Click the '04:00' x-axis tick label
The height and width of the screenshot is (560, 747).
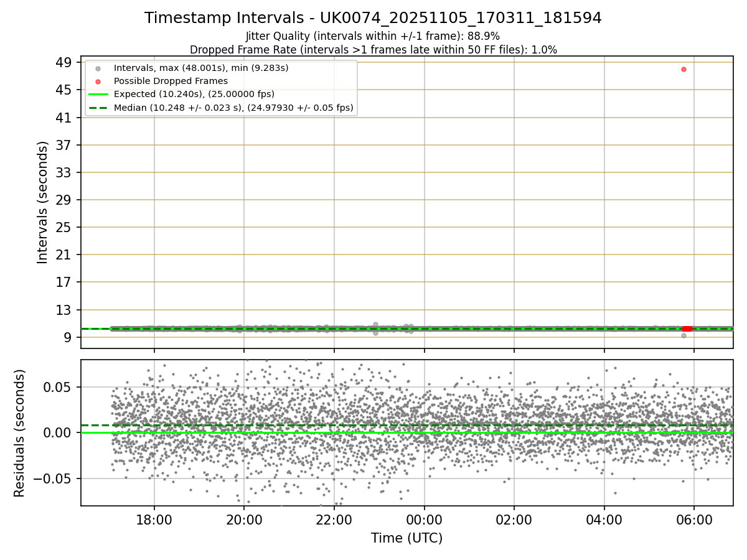tap(604, 520)
